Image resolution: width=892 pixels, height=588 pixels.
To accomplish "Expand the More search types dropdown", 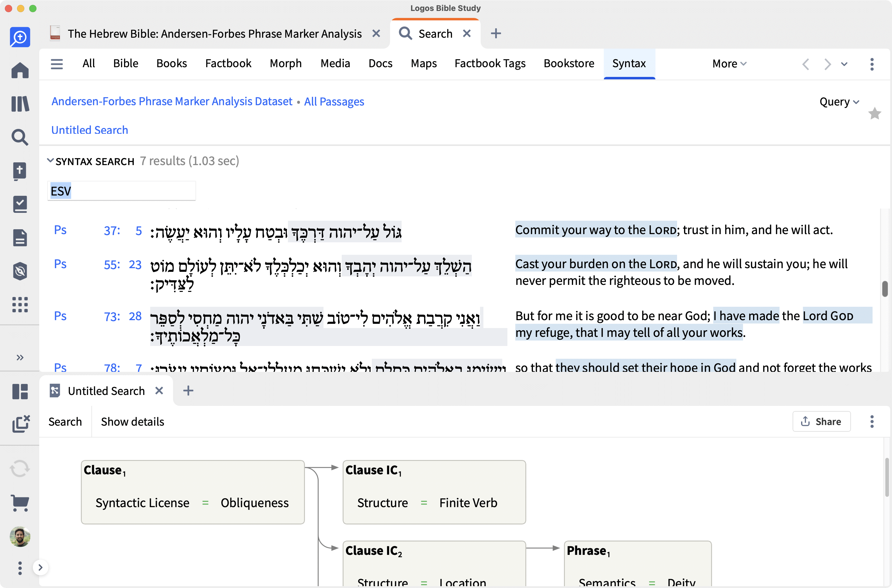I will (x=729, y=64).
